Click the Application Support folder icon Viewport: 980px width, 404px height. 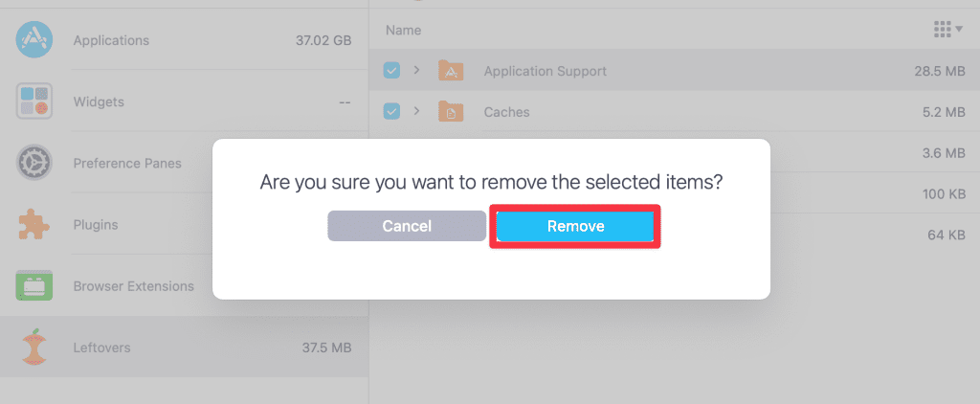pyautogui.click(x=451, y=71)
